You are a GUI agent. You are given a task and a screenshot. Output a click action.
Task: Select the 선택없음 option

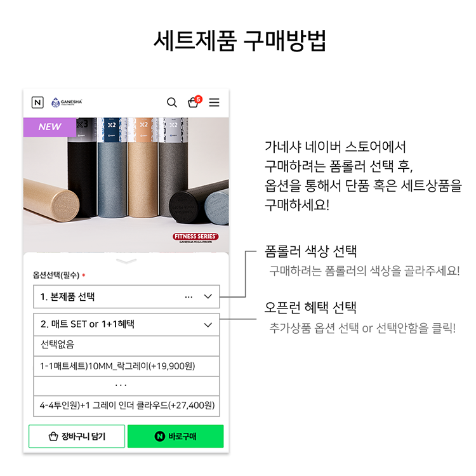[126, 345]
